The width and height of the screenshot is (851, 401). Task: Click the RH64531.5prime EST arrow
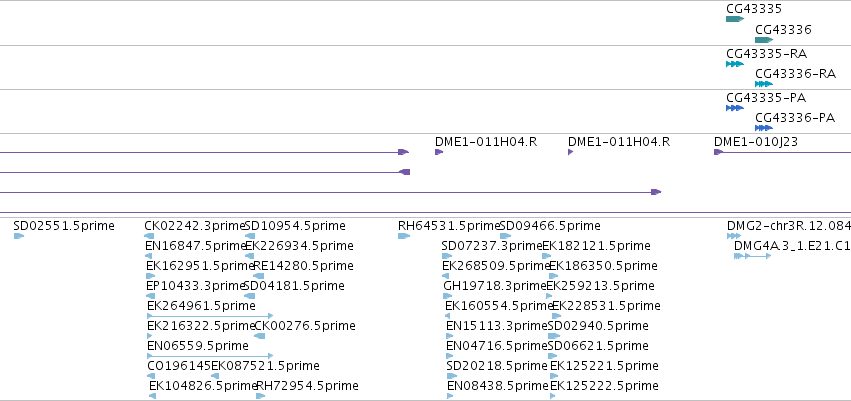(x=404, y=236)
